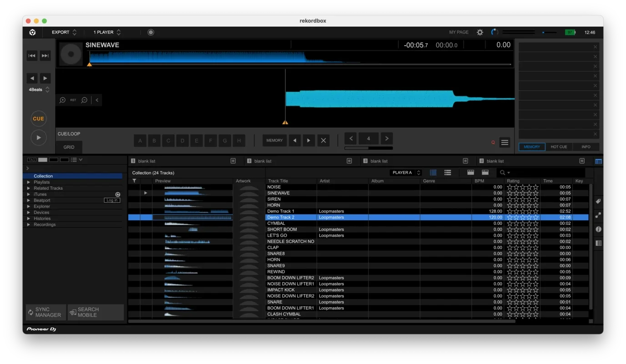626x364 pixels.
Task: Open MY PAGE
Action: tap(459, 32)
